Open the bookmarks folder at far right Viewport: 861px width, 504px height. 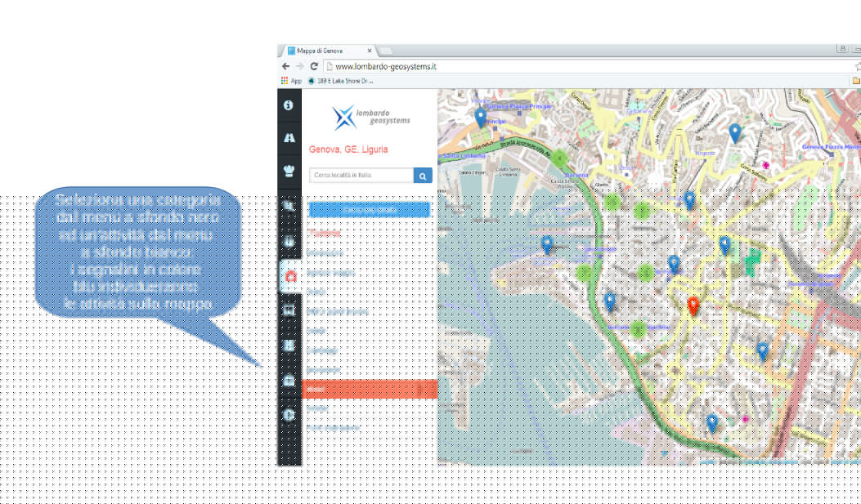tap(856, 81)
